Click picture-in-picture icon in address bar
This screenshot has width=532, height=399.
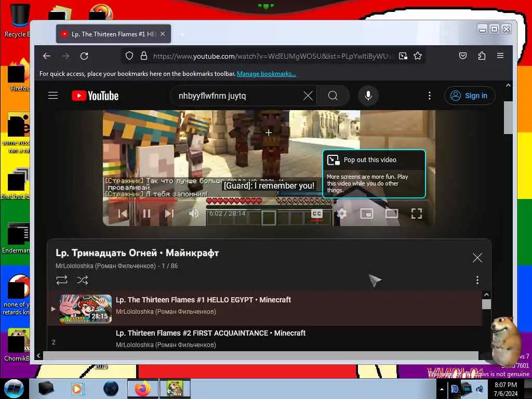click(403, 56)
